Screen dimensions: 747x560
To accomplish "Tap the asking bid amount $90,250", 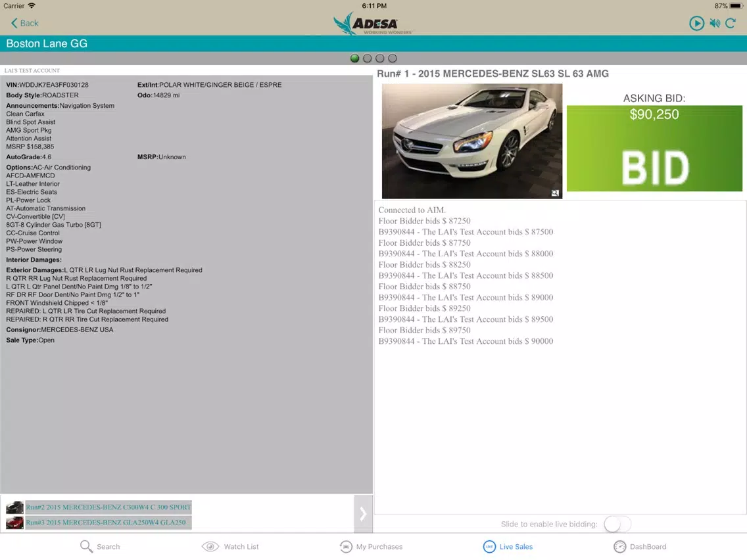I will [654, 114].
